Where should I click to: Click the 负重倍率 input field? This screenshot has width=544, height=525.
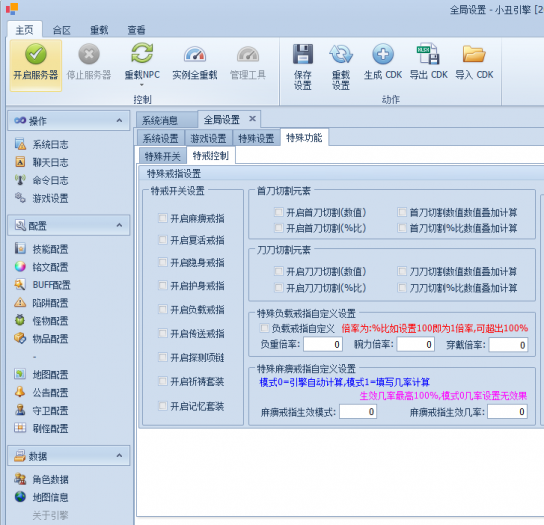tap(323, 345)
